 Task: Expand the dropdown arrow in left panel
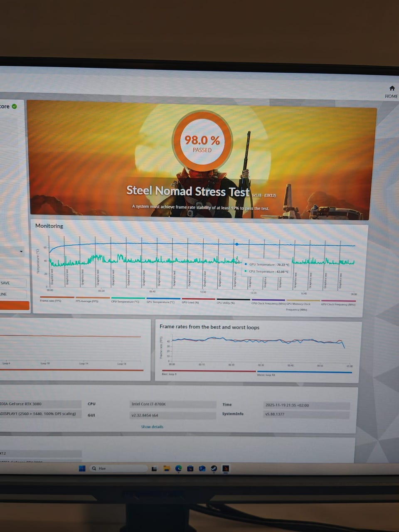pyautogui.click(x=21, y=252)
